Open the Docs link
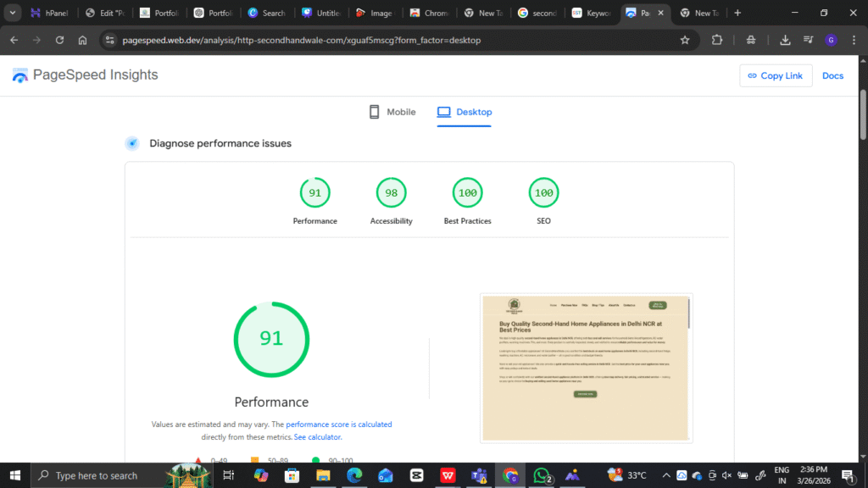868x488 pixels. coord(832,75)
